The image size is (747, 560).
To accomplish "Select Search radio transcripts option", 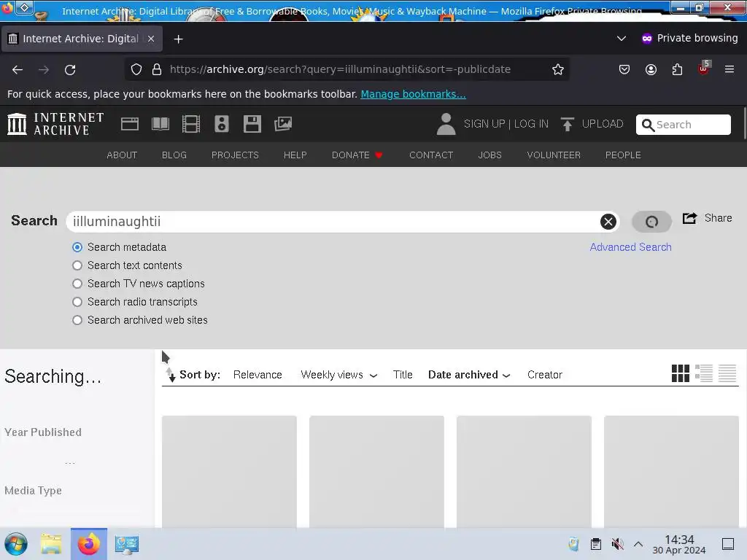I will (x=77, y=302).
